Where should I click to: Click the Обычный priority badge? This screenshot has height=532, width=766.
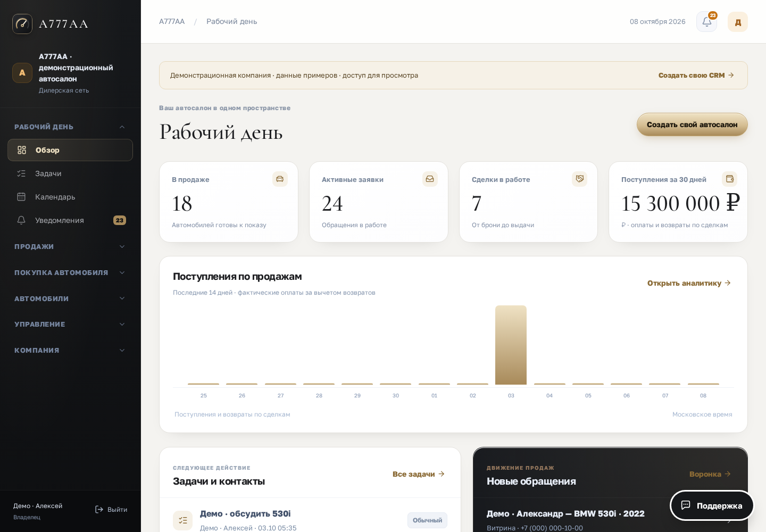click(427, 520)
